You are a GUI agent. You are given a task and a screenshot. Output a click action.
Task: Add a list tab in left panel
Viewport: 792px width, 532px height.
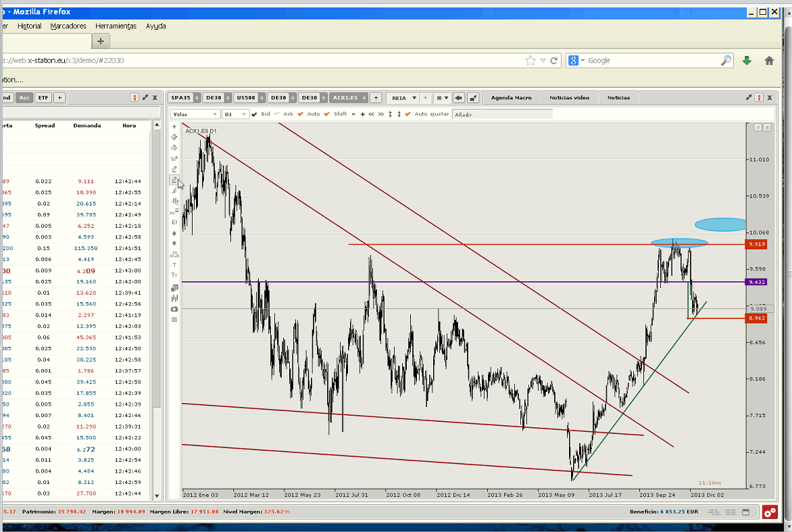(59, 97)
